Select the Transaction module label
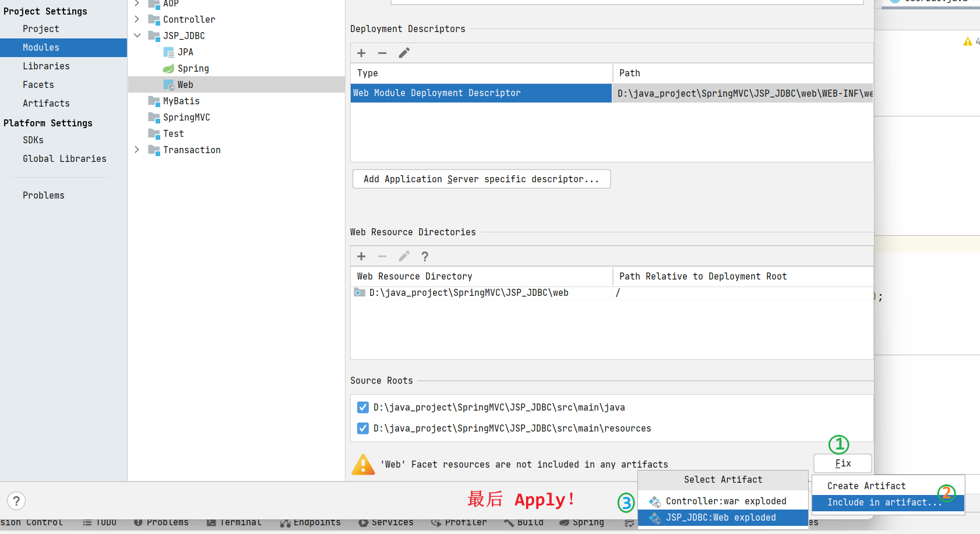980x534 pixels. 192,150
